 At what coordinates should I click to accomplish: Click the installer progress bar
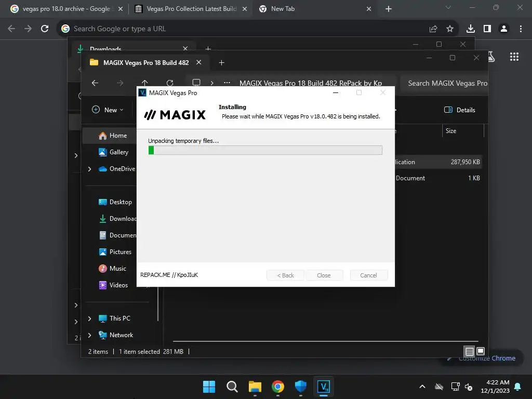(x=265, y=150)
